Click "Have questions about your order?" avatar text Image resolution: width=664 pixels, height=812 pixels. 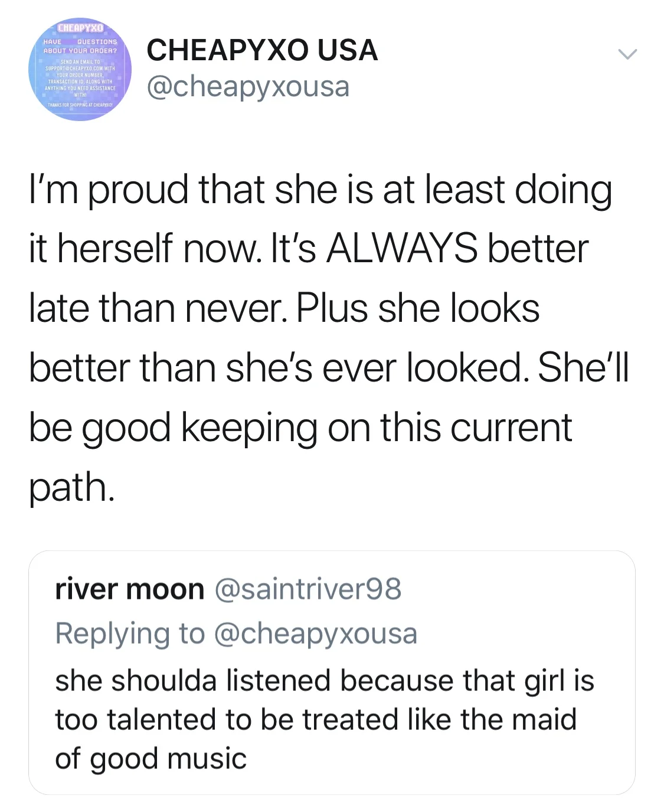(x=80, y=46)
